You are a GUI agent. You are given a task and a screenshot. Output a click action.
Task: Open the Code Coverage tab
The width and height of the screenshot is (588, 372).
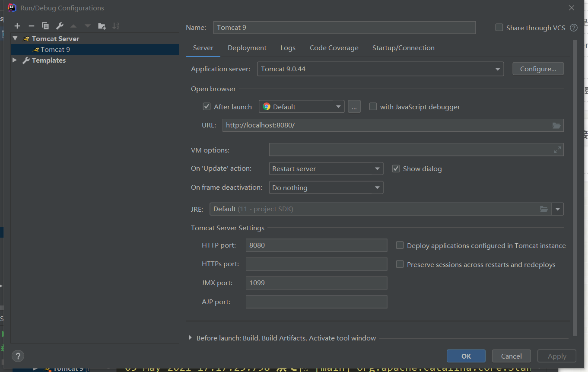click(x=334, y=48)
